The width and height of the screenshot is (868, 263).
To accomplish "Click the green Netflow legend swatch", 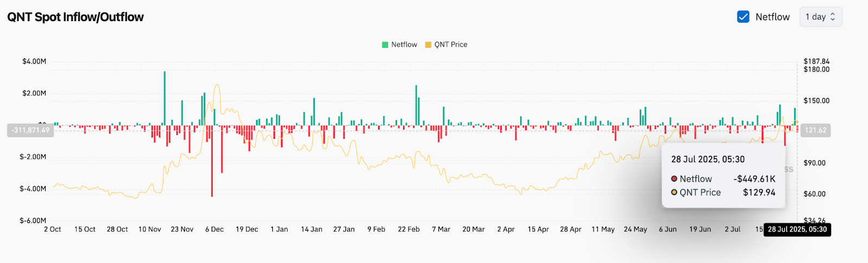I will tap(385, 45).
